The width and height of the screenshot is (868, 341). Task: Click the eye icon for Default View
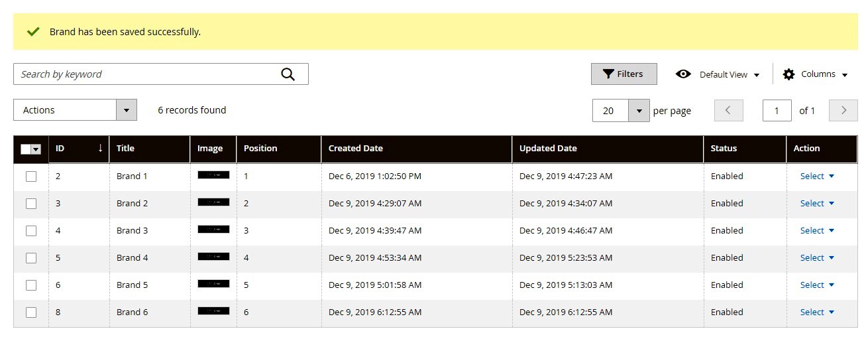pyautogui.click(x=683, y=74)
